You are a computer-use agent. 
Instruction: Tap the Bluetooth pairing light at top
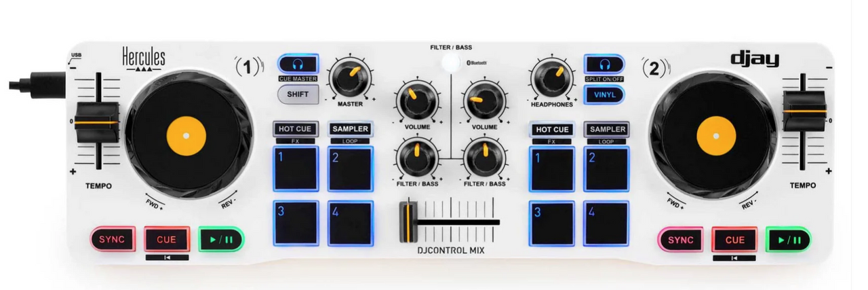pos(450,64)
